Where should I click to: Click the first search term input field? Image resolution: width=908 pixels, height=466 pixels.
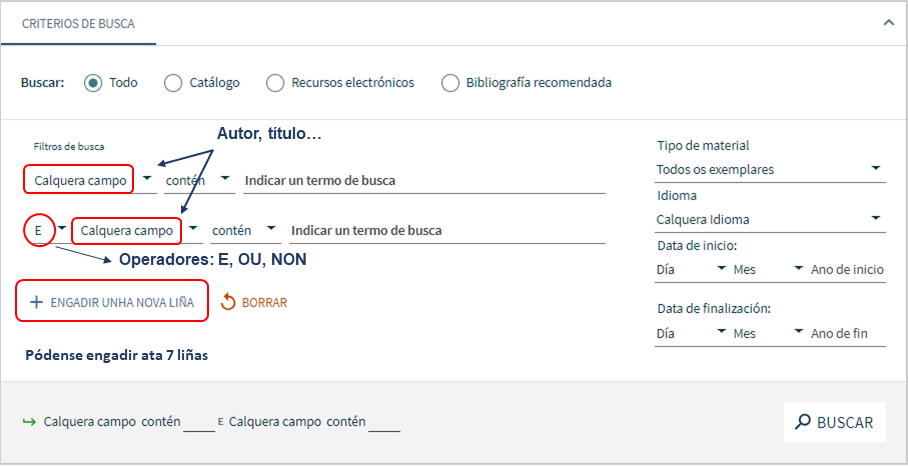[424, 180]
